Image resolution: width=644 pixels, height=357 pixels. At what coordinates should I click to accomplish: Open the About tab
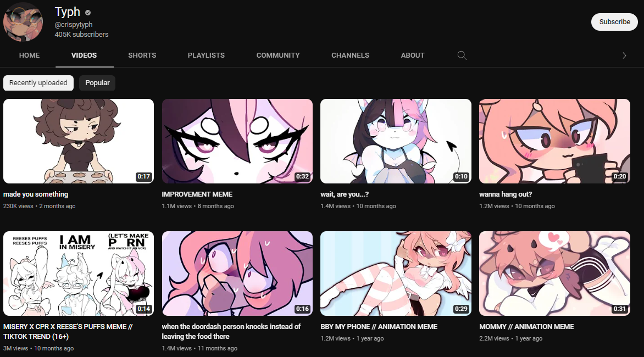pos(413,55)
